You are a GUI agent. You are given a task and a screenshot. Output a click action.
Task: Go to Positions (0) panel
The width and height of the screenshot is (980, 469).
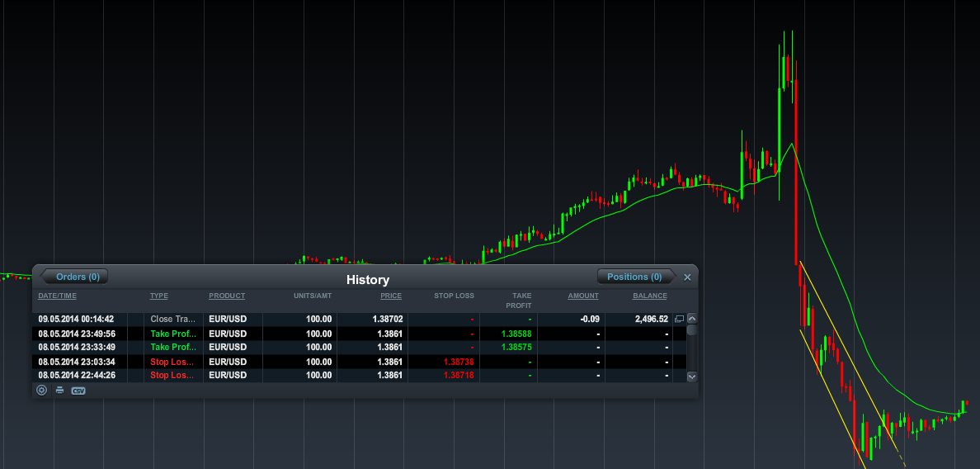click(637, 277)
